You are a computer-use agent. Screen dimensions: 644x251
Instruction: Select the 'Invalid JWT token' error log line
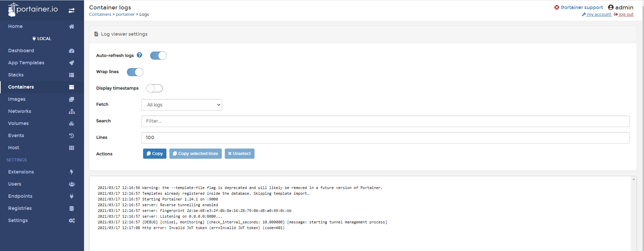pos(191,228)
